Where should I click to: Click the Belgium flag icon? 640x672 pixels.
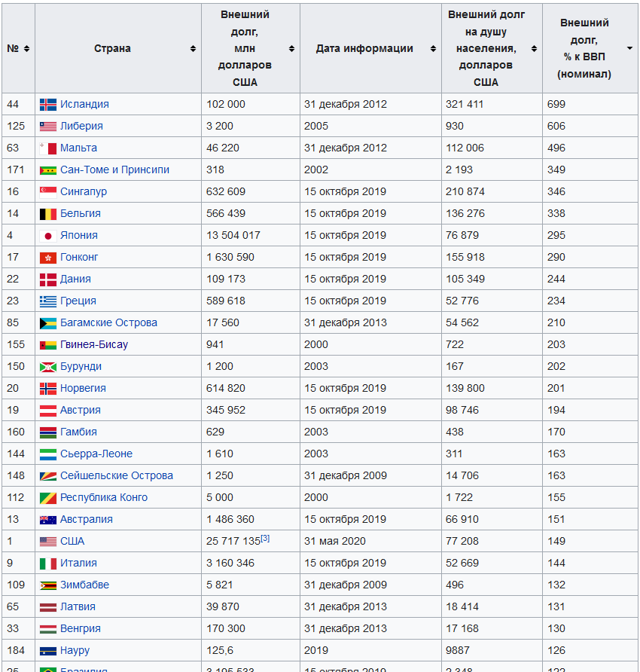tap(48, 214)
